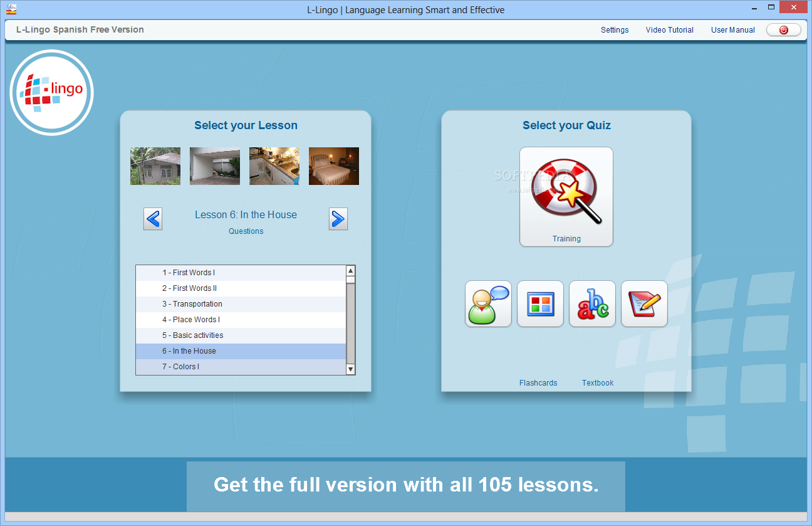Image resolution: width=812 pixels, height=526 pixels.
Task: Open the User Manual
Action: tap(733, 30)
